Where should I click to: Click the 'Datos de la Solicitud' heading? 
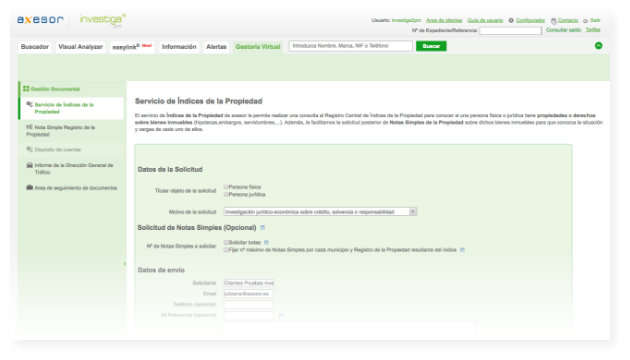click(170, 170)
